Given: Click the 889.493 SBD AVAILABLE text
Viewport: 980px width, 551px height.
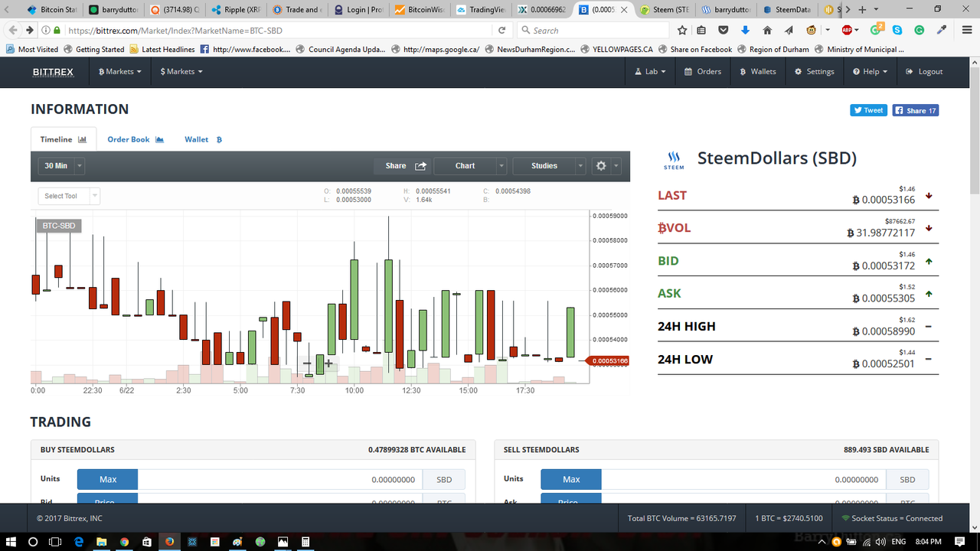Looking at the screenshot, I should 885,449.
